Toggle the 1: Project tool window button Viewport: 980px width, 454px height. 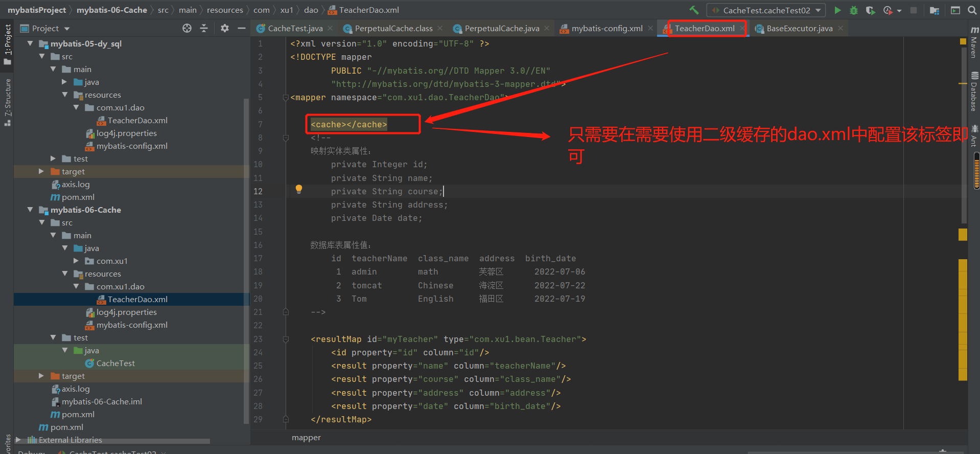(x=7, y=44)
